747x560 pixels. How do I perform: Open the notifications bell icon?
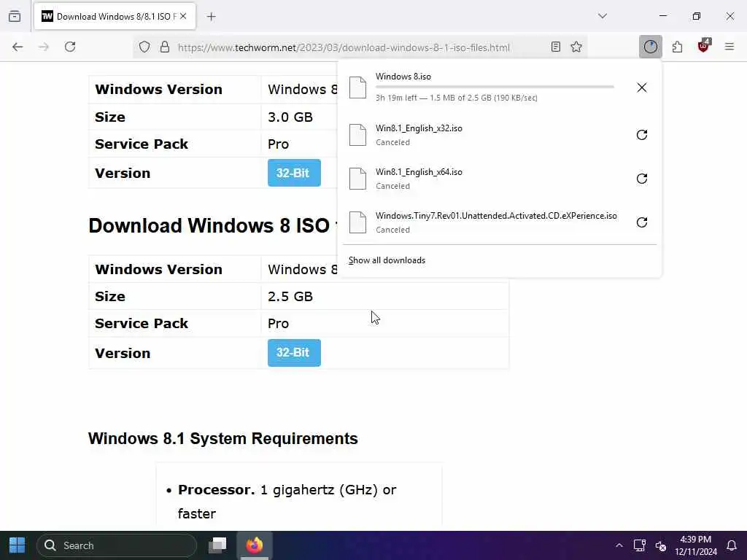[x=732, y=545]
